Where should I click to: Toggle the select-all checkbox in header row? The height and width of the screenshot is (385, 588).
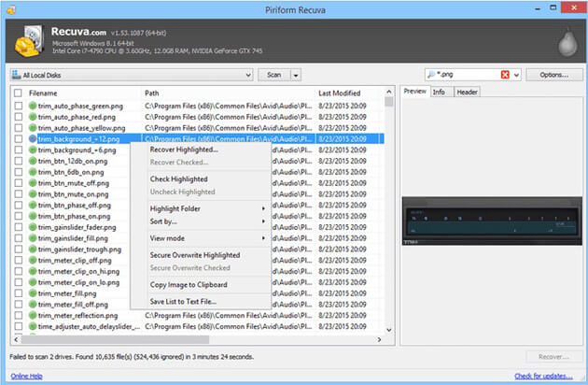pos(19,93)
